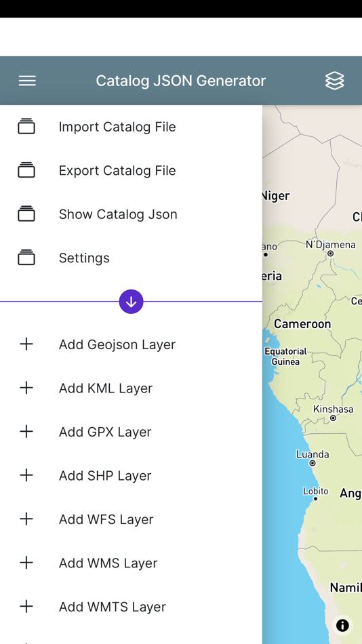Open the layers stack icon in header

(x=334, y=81)
